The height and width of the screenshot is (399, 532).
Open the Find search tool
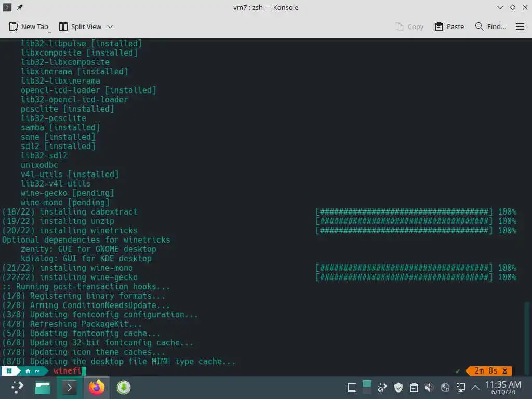coord(490,26)
